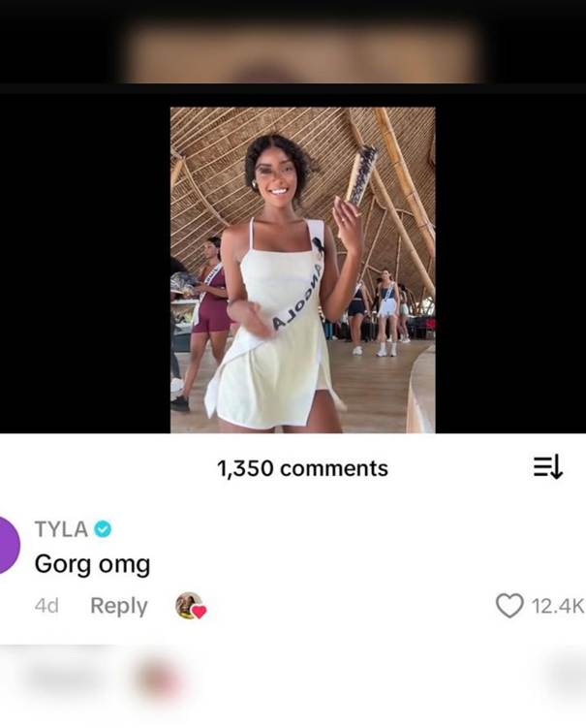
Task: Click the blue verified badge beside TYLA
Action: pyautogui.click(x=104, y=529)
